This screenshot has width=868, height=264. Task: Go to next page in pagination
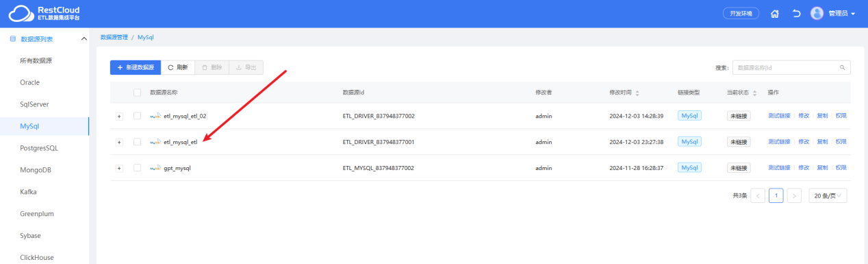click(x=794, y=196)
